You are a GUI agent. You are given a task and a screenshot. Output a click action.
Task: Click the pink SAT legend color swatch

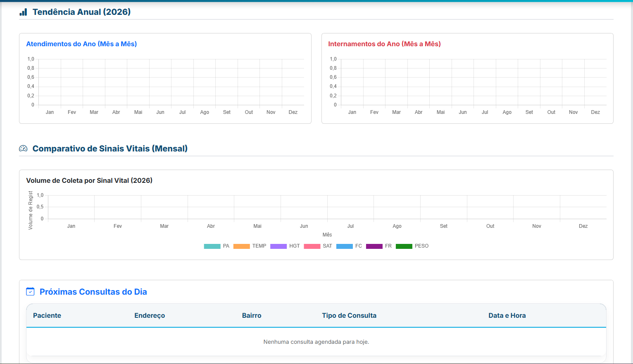click(312, 246)
